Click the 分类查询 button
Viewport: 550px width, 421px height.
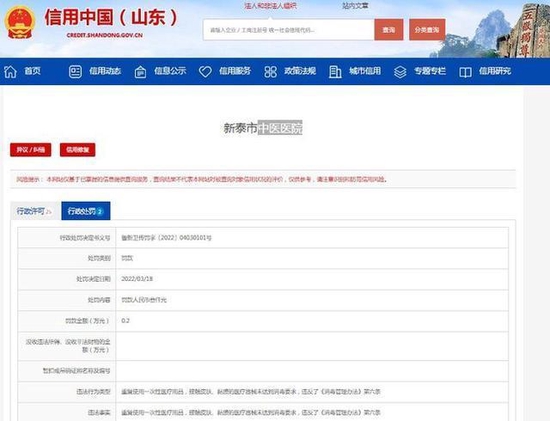pyautogui.click(x=427, y=30)
